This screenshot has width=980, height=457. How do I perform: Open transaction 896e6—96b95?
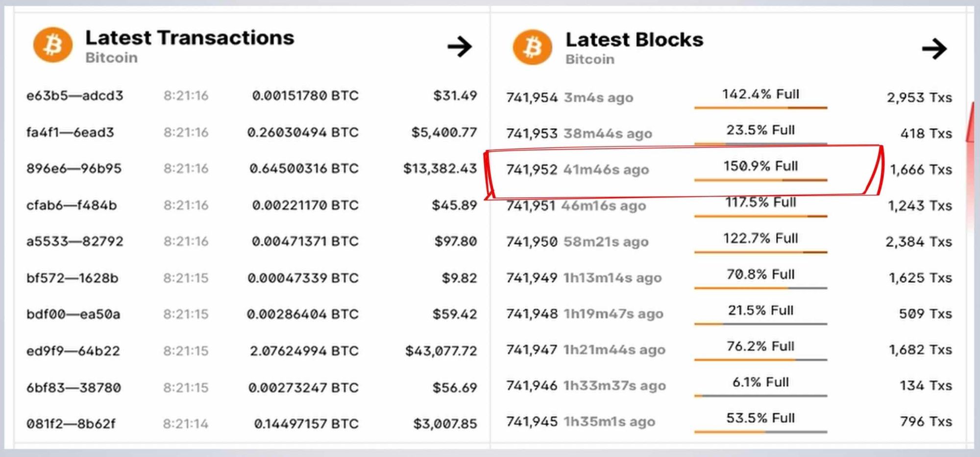pos(73,169)
